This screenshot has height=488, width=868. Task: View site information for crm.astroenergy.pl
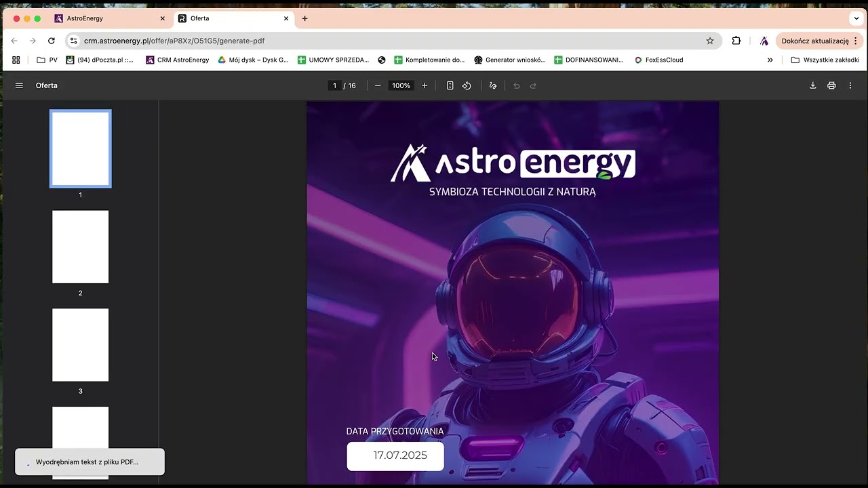74,41
